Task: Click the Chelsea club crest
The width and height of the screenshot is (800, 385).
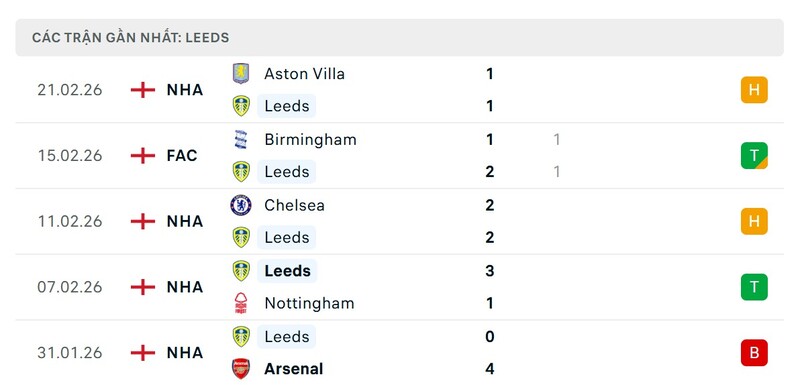Action: point(241,205)
